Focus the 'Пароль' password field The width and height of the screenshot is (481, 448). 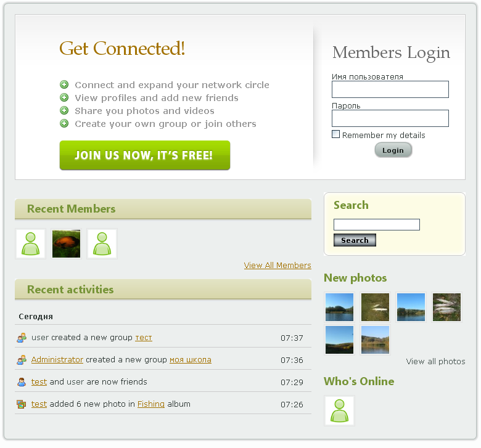click(390, 118)
